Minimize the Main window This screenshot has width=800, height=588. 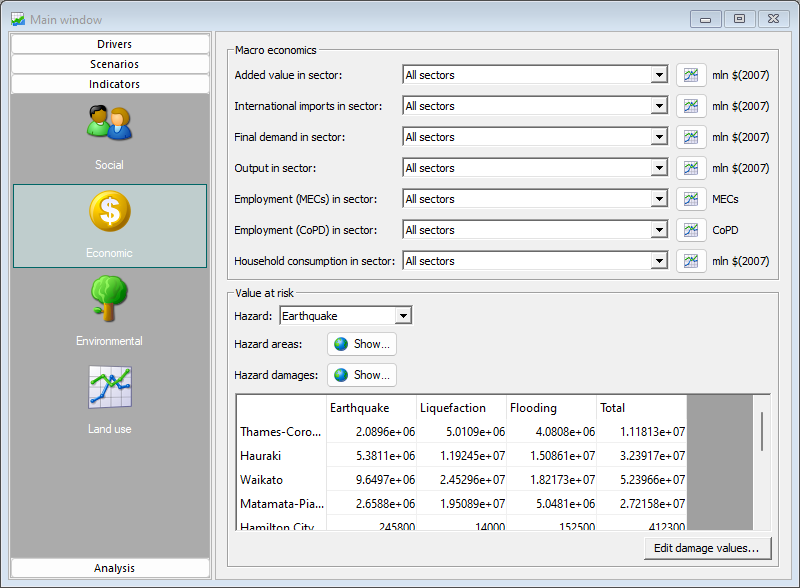tap(706, 19)
